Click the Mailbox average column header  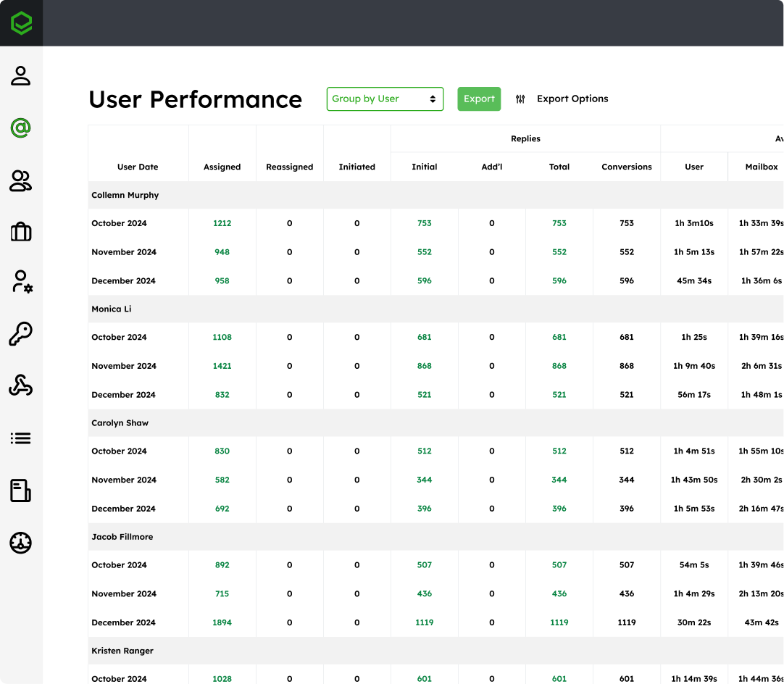tap(762, 167)
